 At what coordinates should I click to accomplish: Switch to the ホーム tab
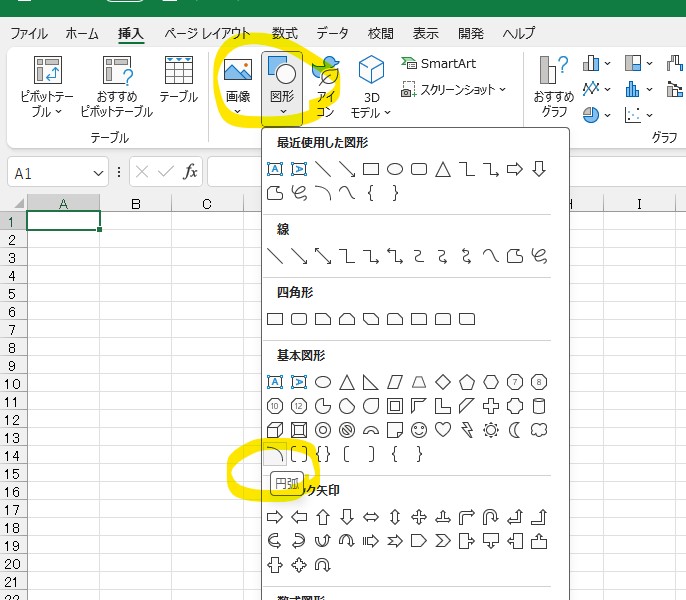(x=82, y=33)
